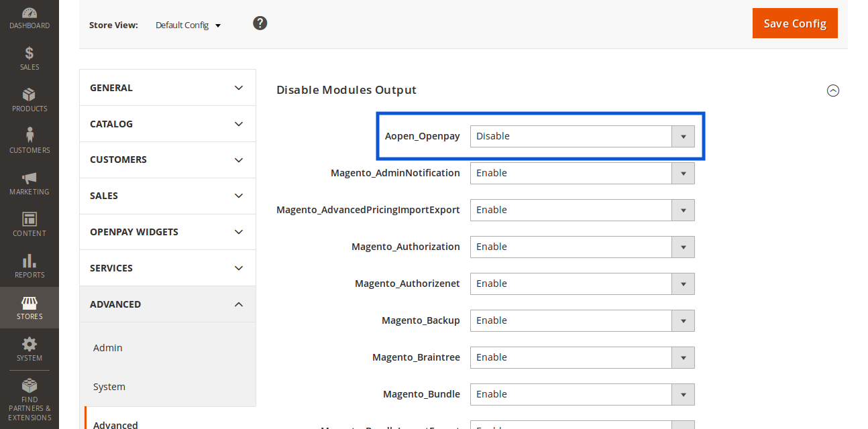Click the Save Config button
The height and width of the screenshot is (429, 868).
tap(794, 23)
